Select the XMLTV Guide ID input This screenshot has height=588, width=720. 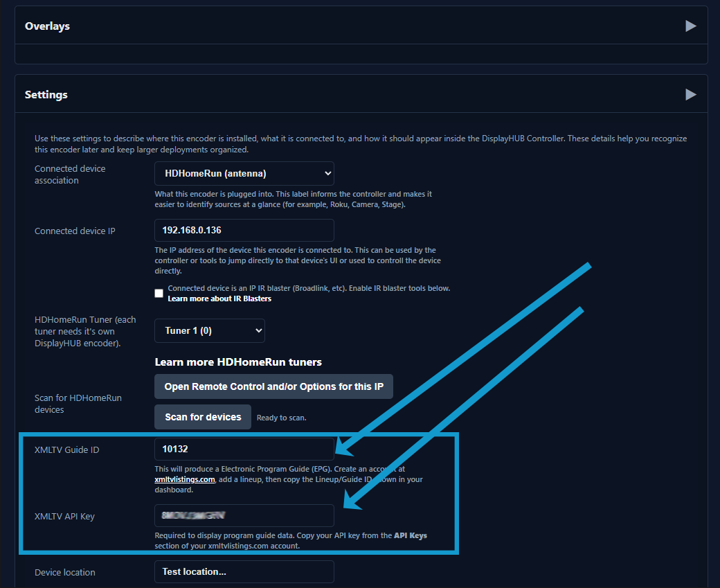[x=244, y=449]
